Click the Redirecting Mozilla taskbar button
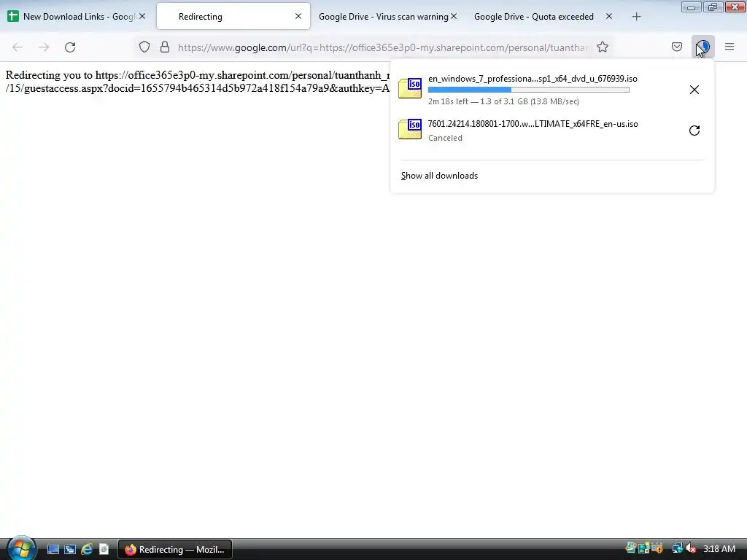 (175, 550)
